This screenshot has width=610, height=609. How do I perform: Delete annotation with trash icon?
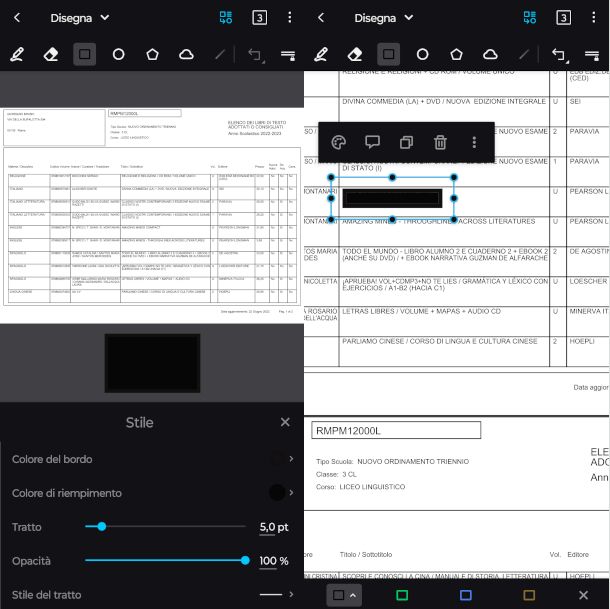440,142
